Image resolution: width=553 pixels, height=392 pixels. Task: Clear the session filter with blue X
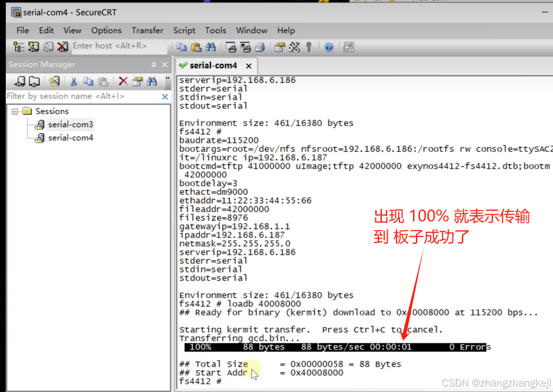165,97
